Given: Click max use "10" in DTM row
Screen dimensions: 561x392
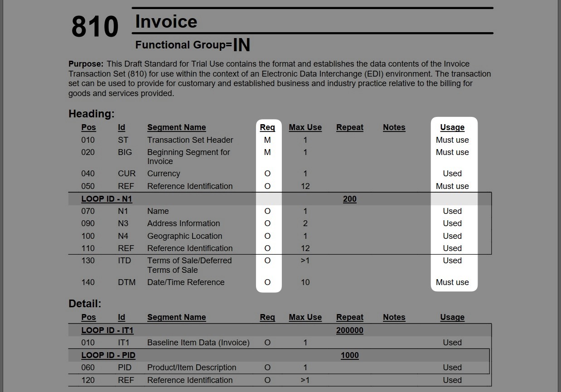Looking at the screenshot, I should point(305,282).
